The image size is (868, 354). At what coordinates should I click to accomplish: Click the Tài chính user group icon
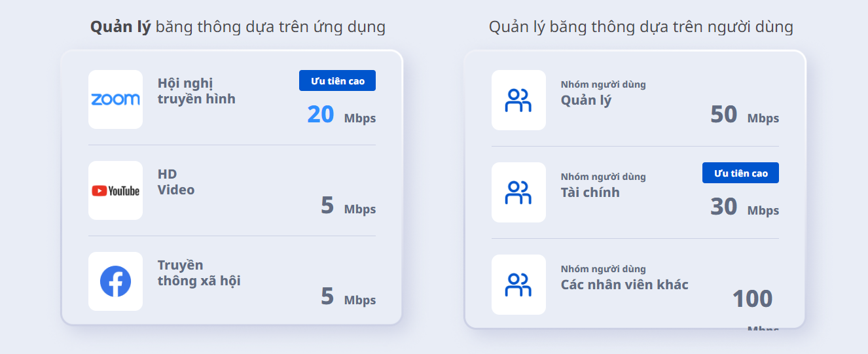[x=518, y=192]
